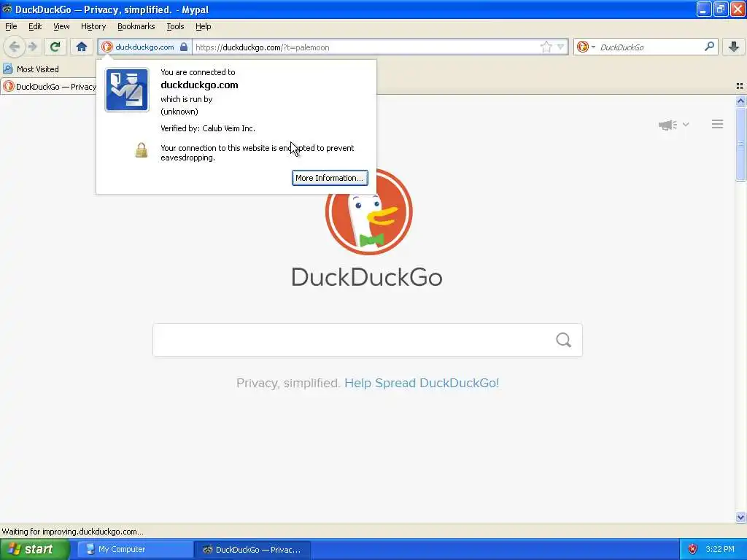The height and width of the screenshot is (560, 747).
Task: Open the address bar history dropdown arrow
Action: point(561,47)
